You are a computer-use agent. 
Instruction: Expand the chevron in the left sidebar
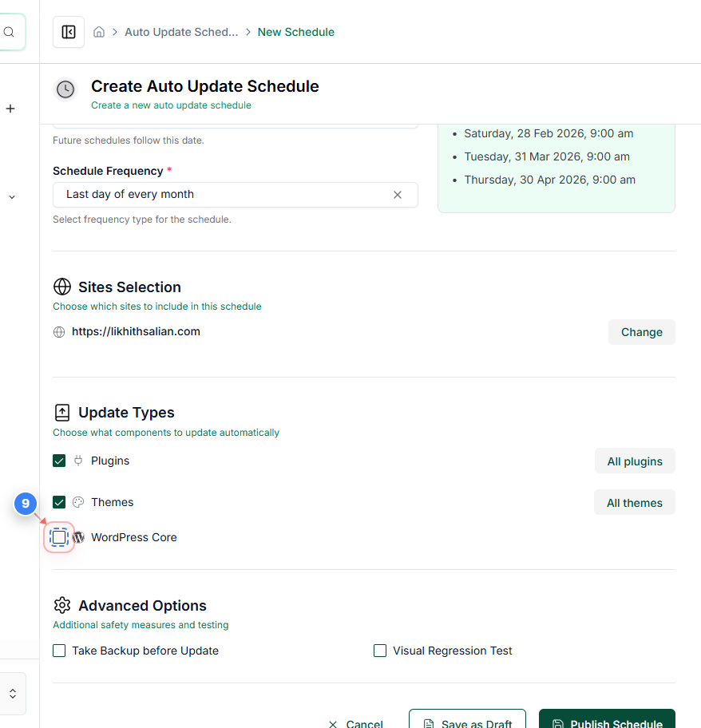(x=10, y=196)
